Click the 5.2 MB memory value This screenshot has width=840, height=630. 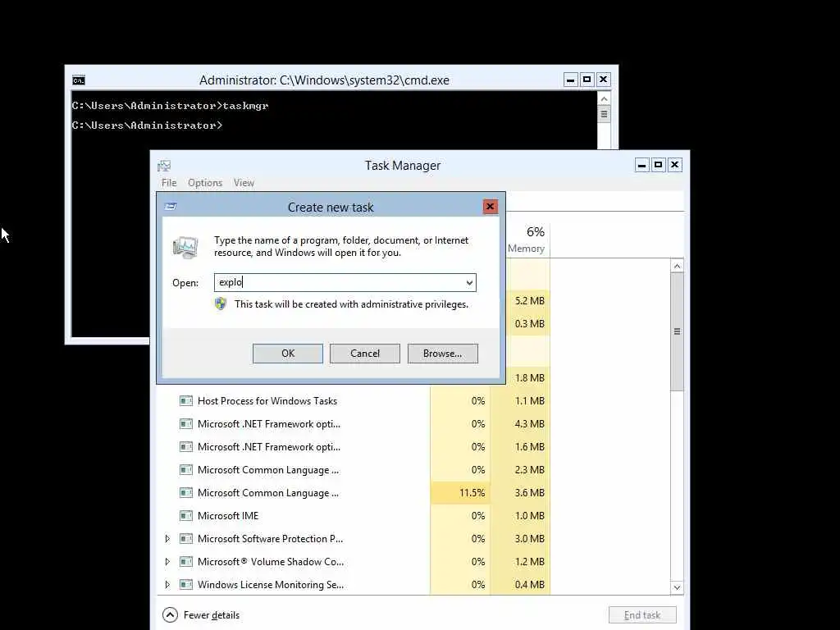pos(529,301)
